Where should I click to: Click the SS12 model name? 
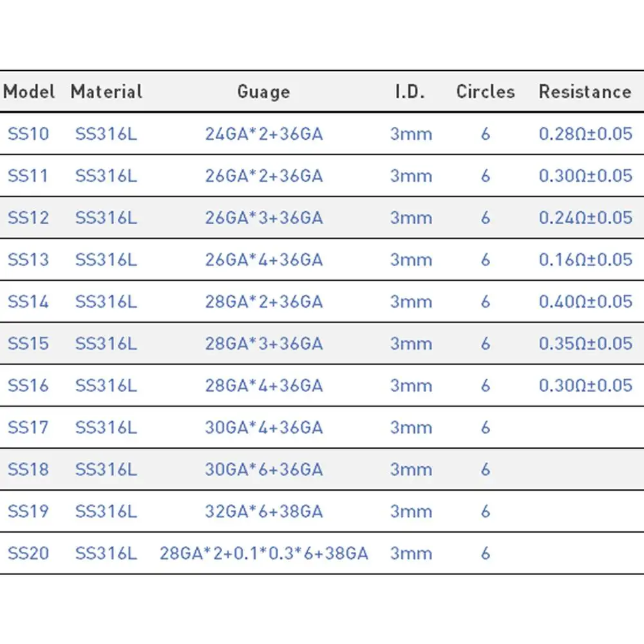[28, 218]
